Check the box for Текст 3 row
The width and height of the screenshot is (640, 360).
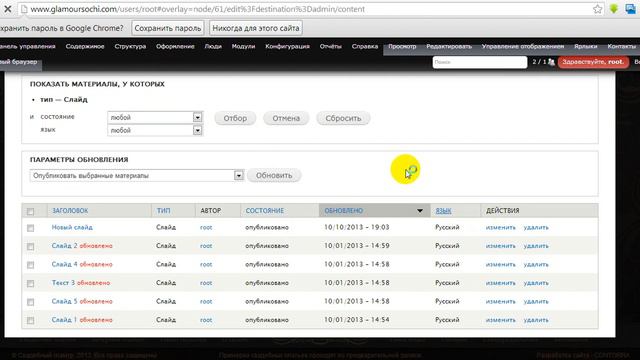click(30, 283)
